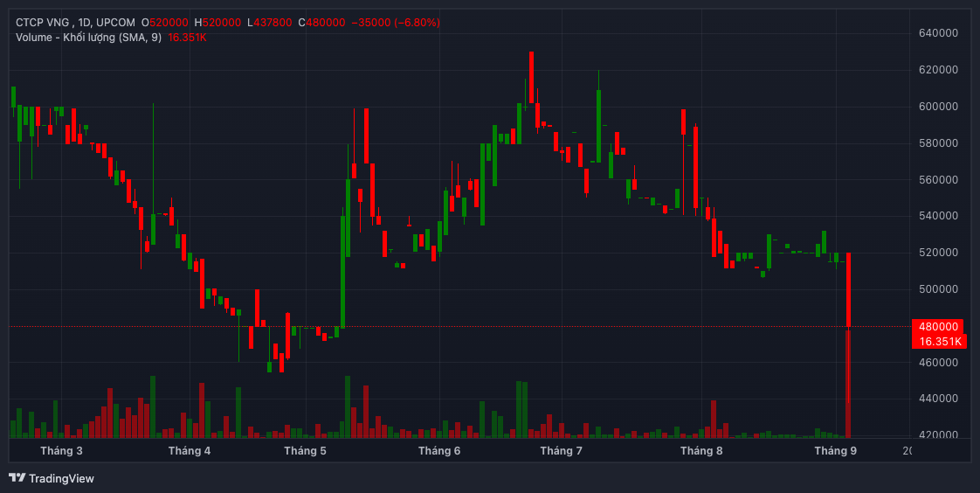Click the TradingView logo icon
The width and height of the screenshot is (980, 493).
click(x=17, y=478)
